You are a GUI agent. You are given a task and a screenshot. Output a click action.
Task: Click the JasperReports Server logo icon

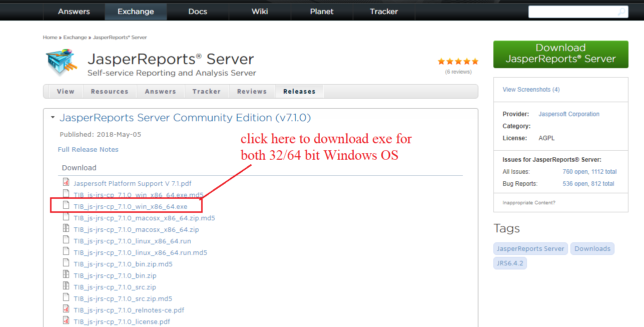point(63,63)
